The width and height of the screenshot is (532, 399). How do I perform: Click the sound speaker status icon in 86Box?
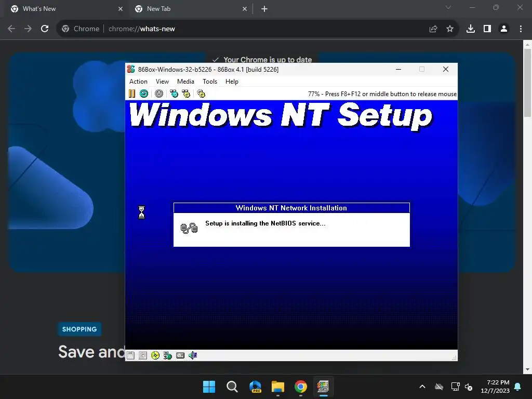(x=193, y=355)
